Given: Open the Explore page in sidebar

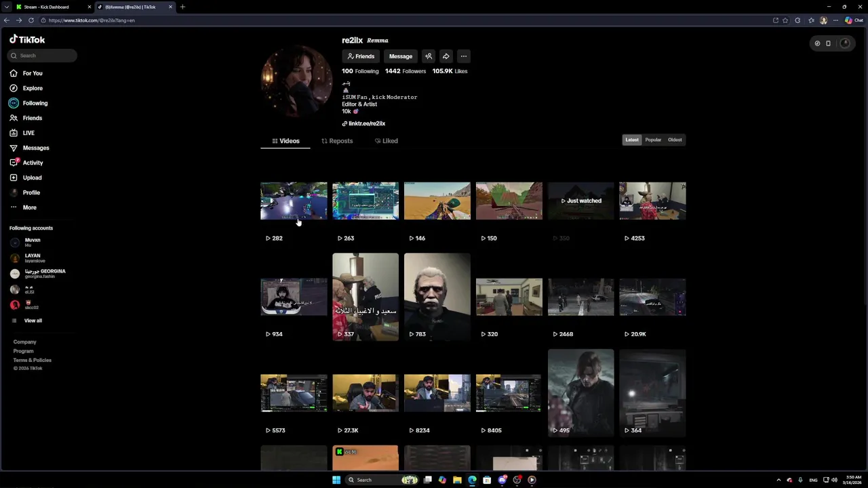Looking at the screenshot, I should [26, 88].
